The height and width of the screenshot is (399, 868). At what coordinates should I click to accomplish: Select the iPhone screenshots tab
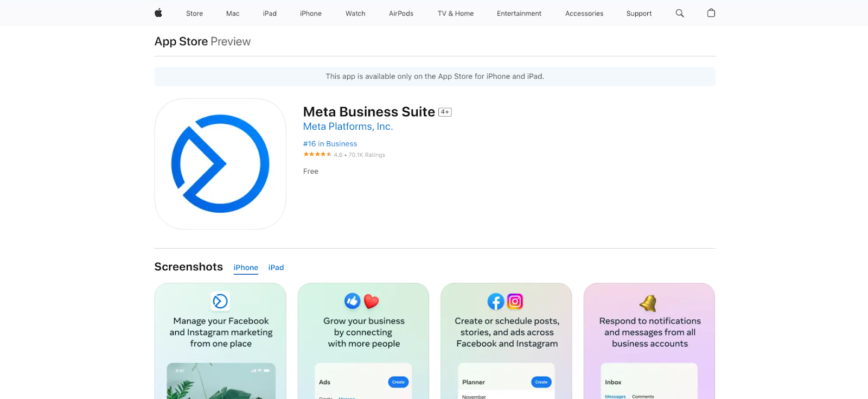point(246,268)
